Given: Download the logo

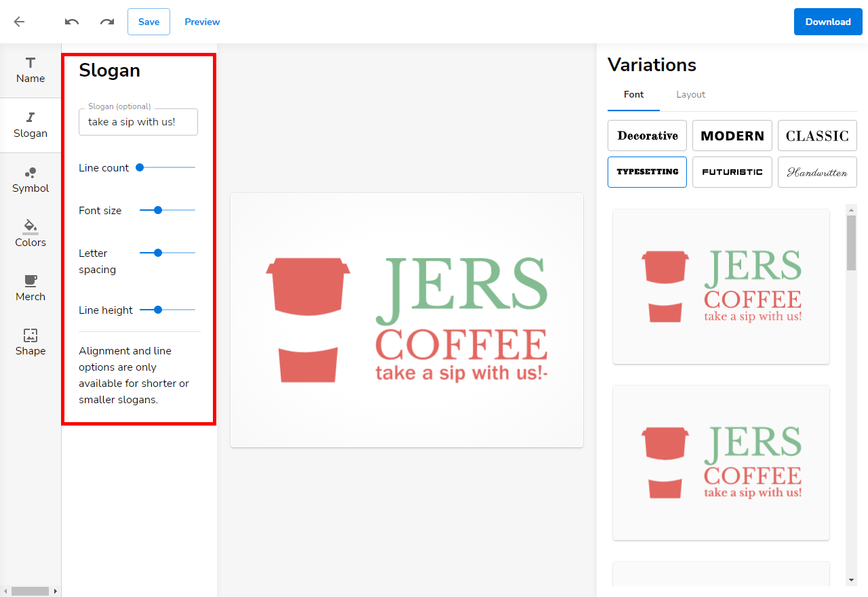Looking at the screenshot, I should click(x=828, y=22).
